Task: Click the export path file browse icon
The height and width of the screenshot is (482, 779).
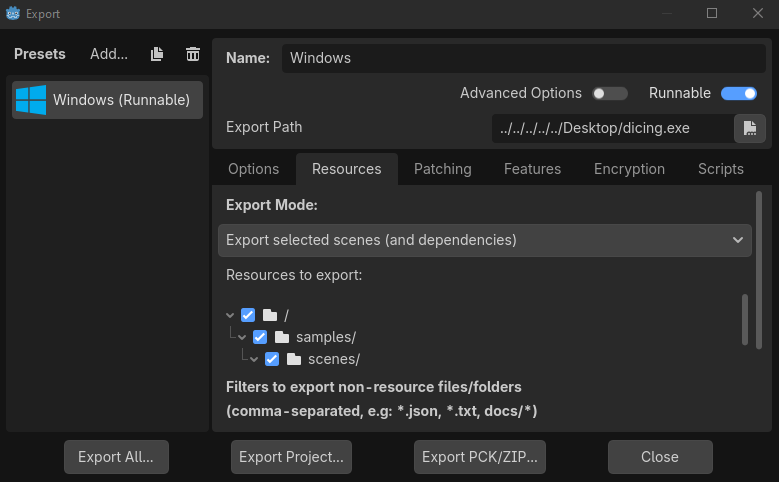Action: [x=749, y=128]
